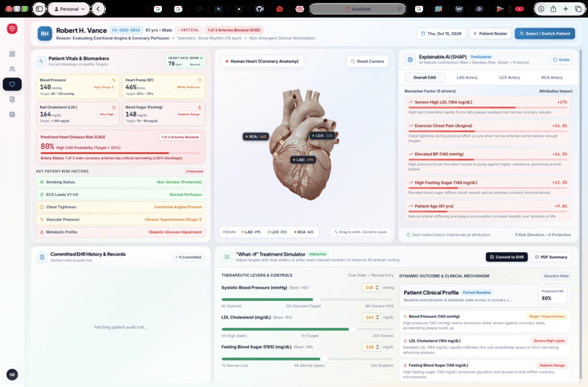Viewport: 588px width, 387px height.
Task: Click the Blood Pressure card pulse icon
Action: click(114, 79)
